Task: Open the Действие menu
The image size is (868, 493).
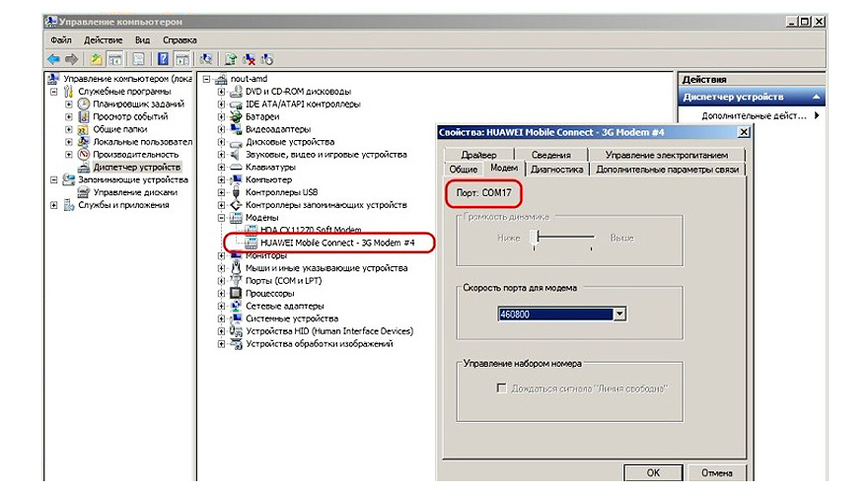Action: 103,39
